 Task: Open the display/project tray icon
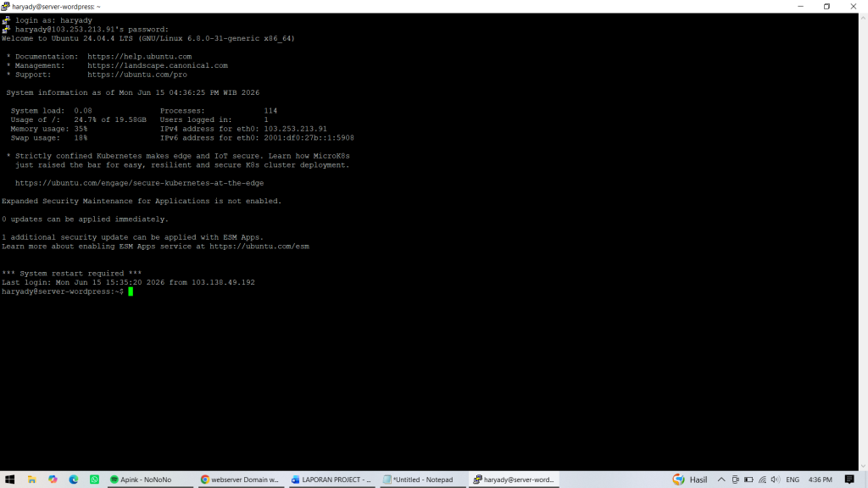(x=735, y=480)
